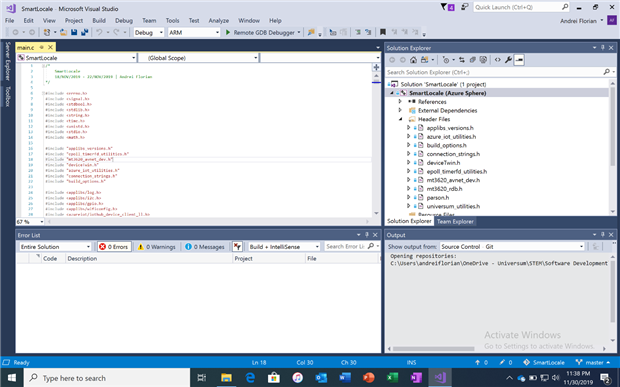Toggle the 0 Warnings filter button
The width and height of the screenshot is (620, 387).
(156, 247)
